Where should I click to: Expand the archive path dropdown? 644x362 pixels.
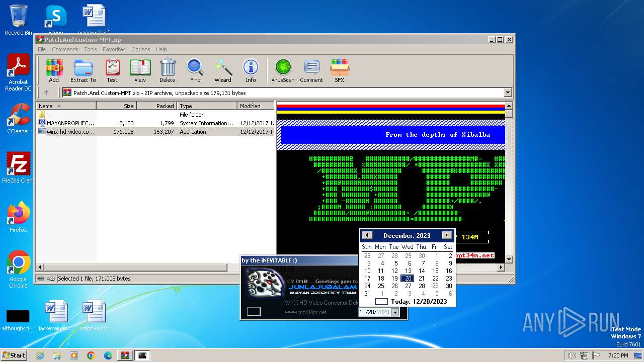[508, 93]
